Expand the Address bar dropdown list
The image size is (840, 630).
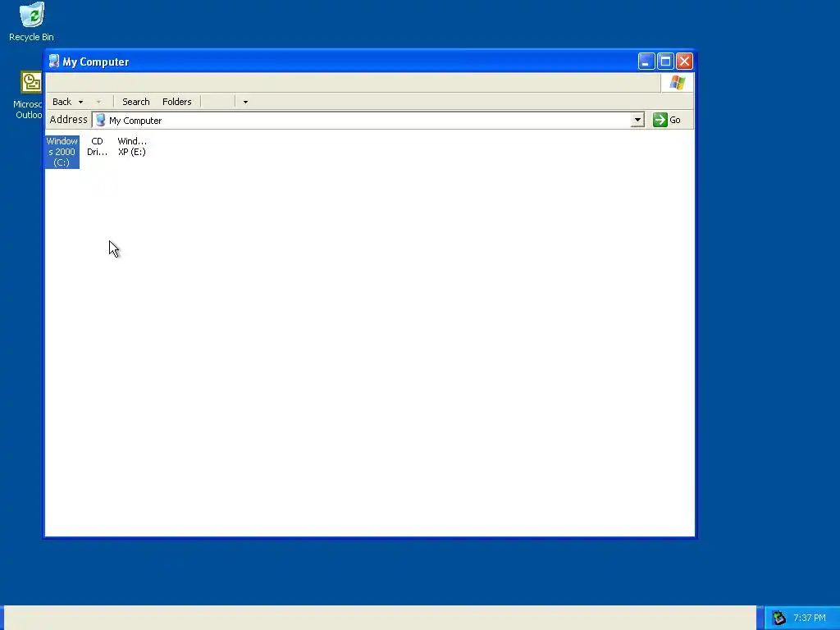[x=637, y=120]
